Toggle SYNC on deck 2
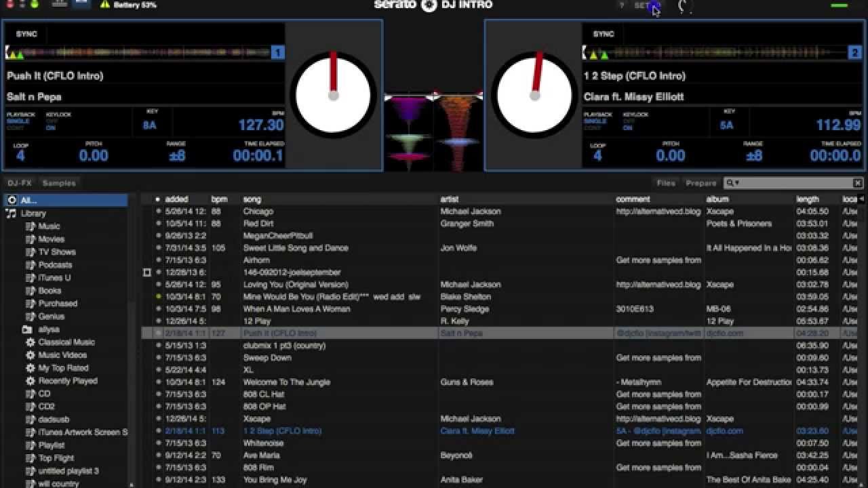The height and width of the screenshot is (488, 868). [x=604, y=34]
